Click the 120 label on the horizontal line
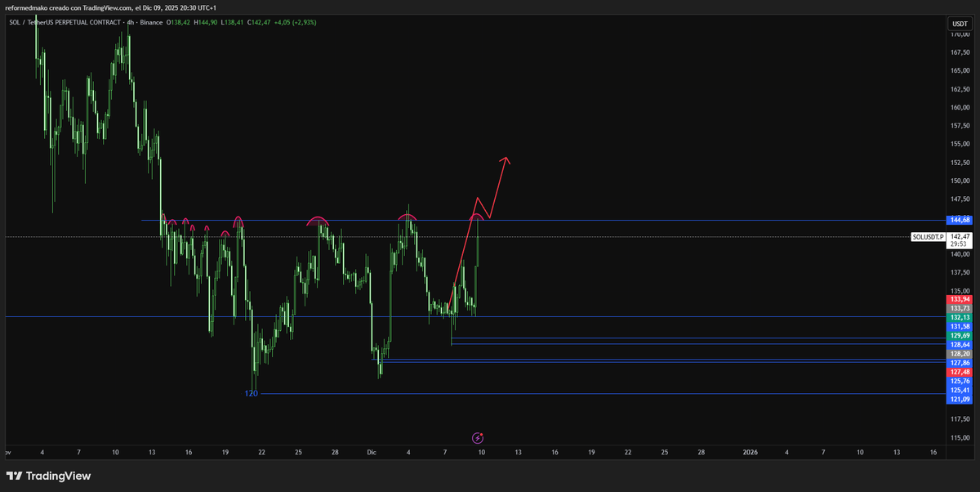This screenshot has width=980, height=492. tap(251, 394)
